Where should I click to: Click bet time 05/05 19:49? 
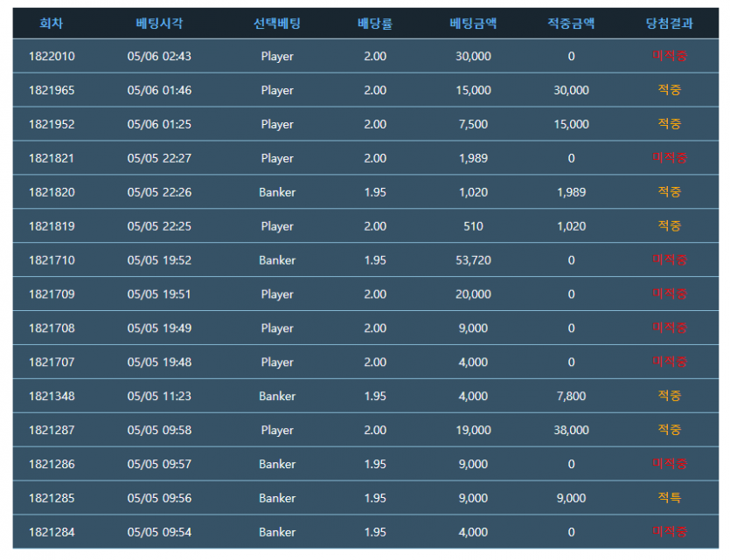coord(159,328)
